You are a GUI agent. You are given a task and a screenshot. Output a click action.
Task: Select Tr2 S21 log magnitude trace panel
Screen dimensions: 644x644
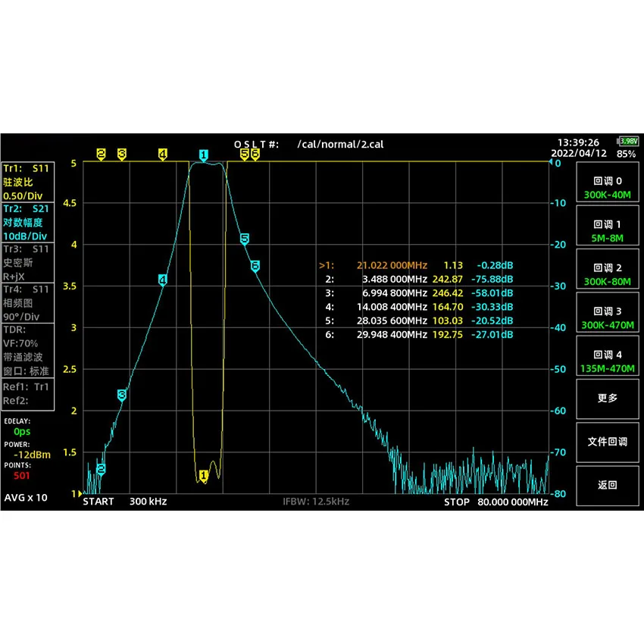pos(28,222)
